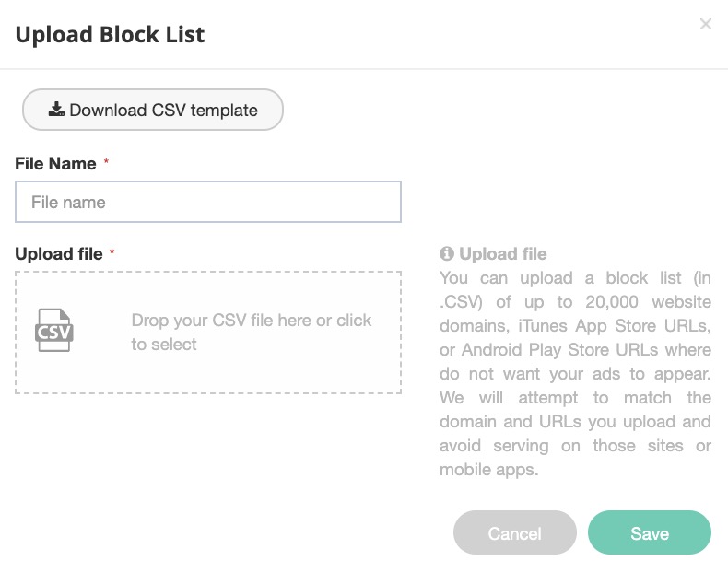Click the Upload Block List title
This screenshot has height=584, width=728.
coord(110,35)
